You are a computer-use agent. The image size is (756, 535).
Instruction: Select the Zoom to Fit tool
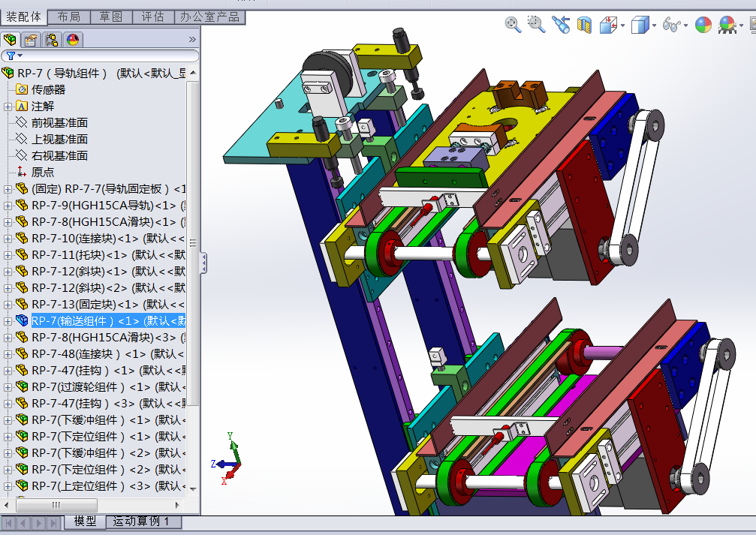coord(513,24)
